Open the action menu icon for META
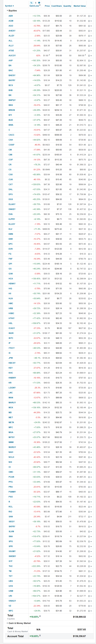Viewport: 96px width, 644px height. (x=89, y=422)
